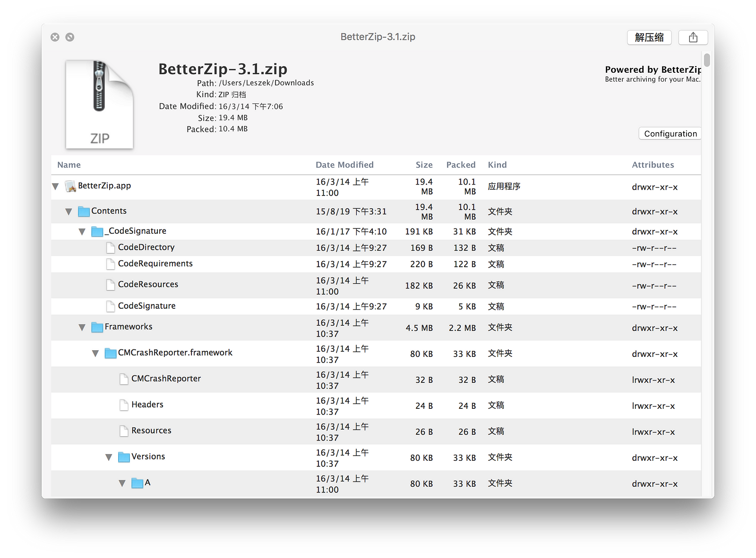Collapse the CMCrashReporter.framework folder
This screenshot has width=756, height=558.
(95, 354)
